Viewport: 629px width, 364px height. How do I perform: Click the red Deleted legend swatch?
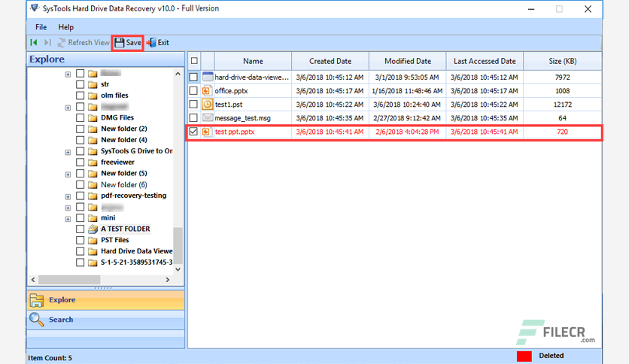[x=524, y=356]
